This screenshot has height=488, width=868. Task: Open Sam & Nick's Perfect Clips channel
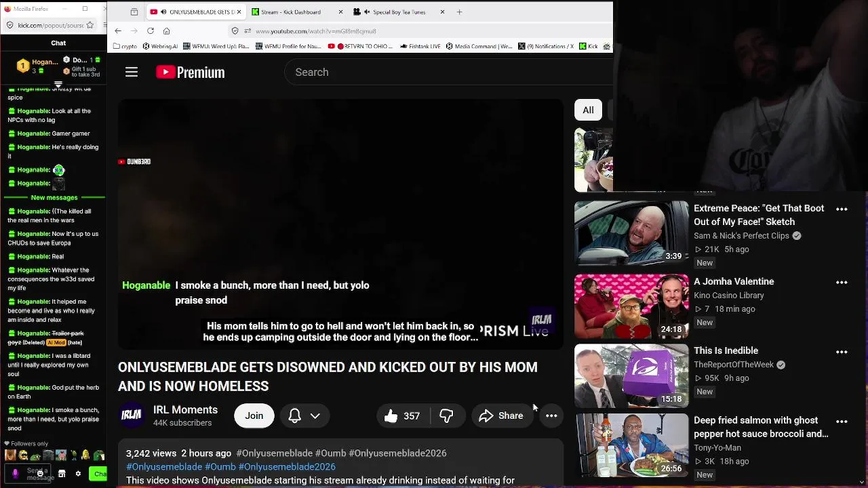click(x=741, y=236)
